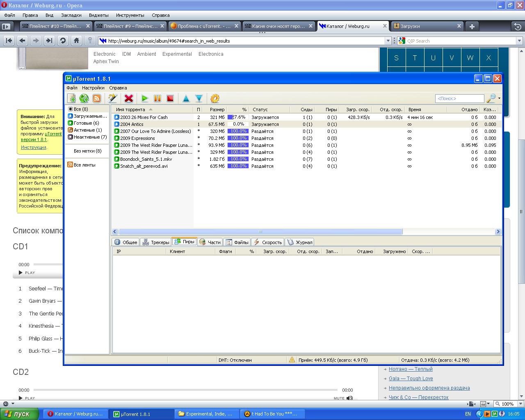Switch to Загрузки browser tab

427,26
